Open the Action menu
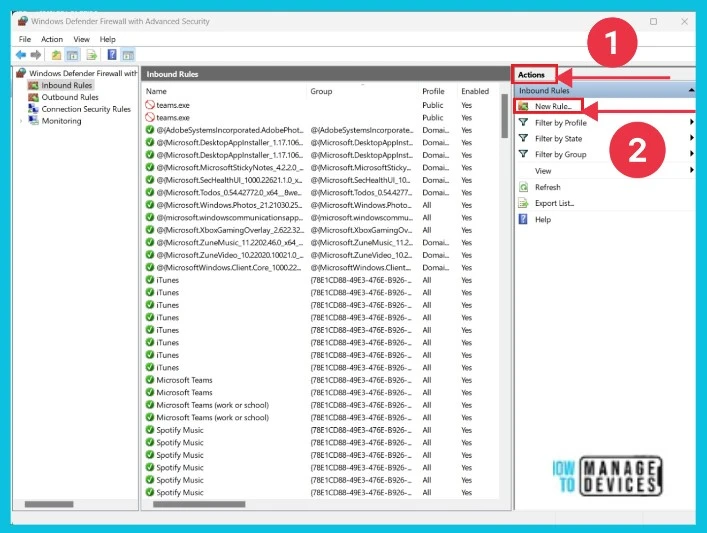Screen dimensions: 707x533 coord(52,39)
